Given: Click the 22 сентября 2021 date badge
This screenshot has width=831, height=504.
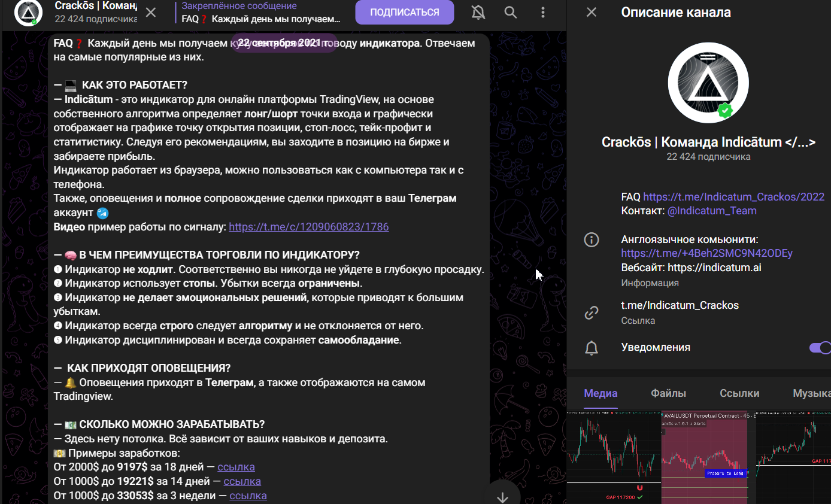Looking at the screenshot, I should point(284,43).
